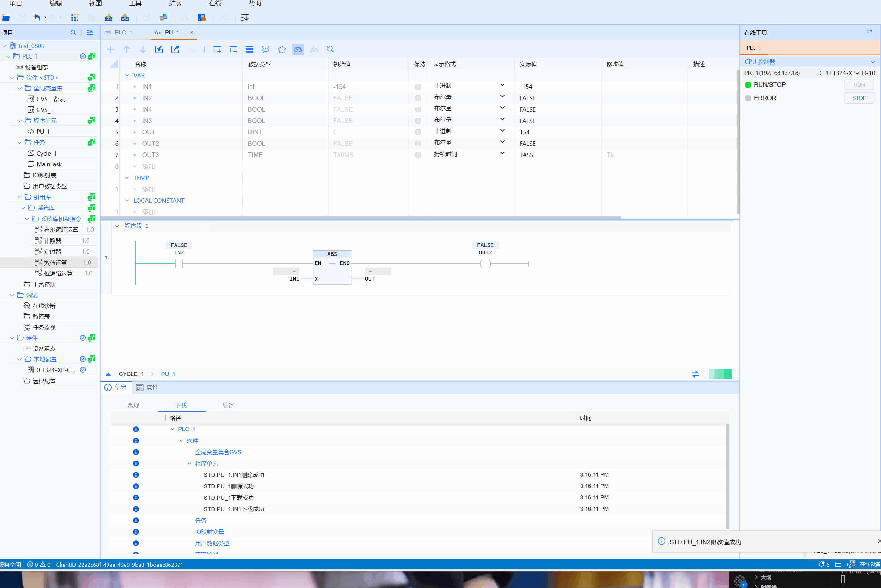Click the undo arrow in toolbar
This screenshot has height=588, width=881.
coord(37,17)
